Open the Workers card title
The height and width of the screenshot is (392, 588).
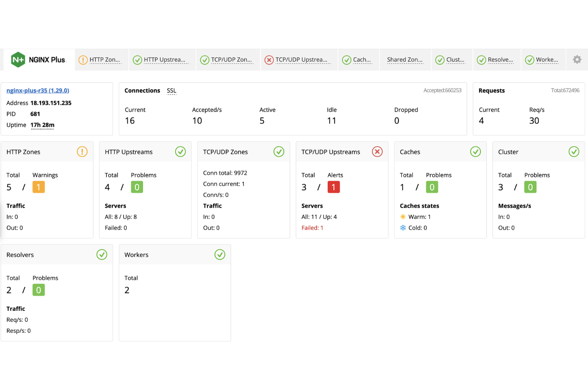[136, 255]
